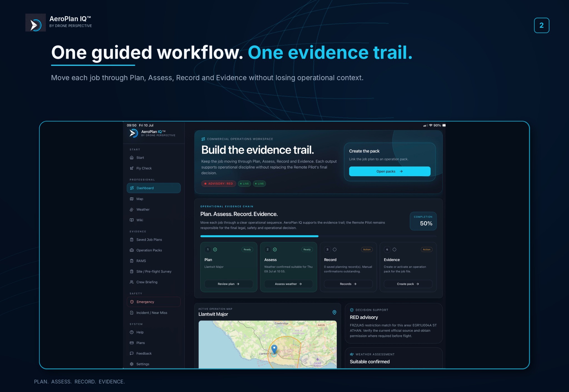Viewport: 569px width, 392px height.
Task: Open the Start menu item
Action: pyautogui.click(x=154, y=158)
